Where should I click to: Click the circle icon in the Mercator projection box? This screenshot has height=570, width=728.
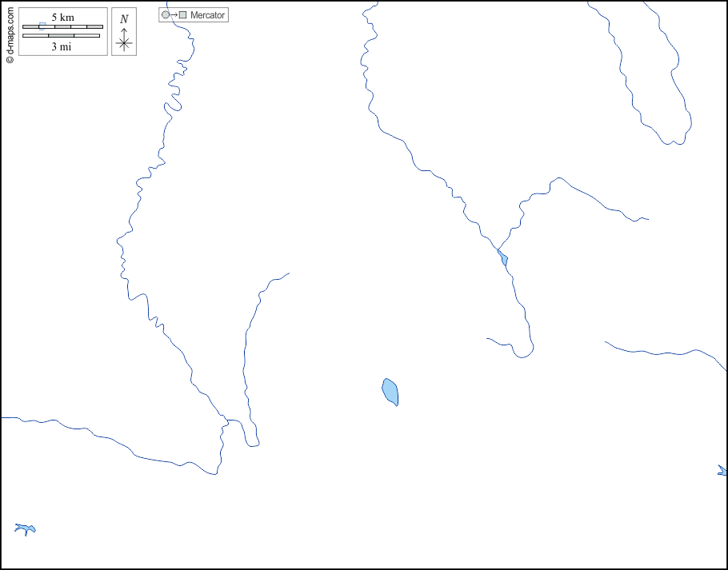click(166, 15)
